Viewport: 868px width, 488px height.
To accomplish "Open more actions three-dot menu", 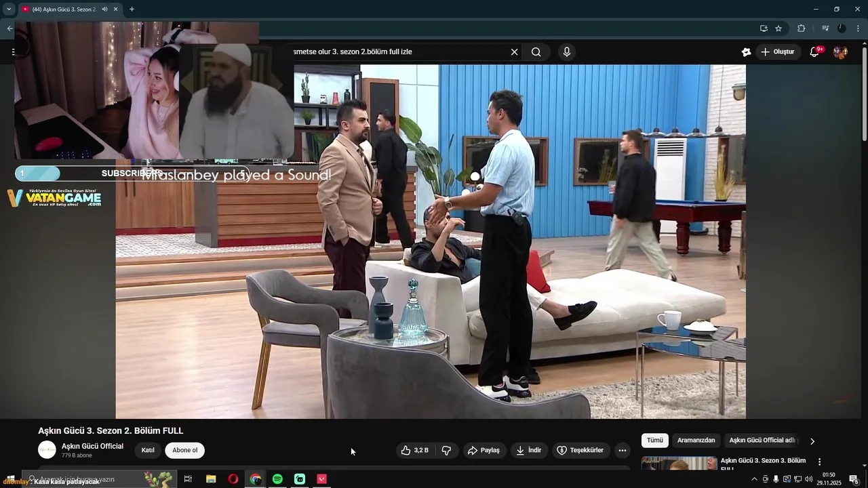I will coord(622,450).
